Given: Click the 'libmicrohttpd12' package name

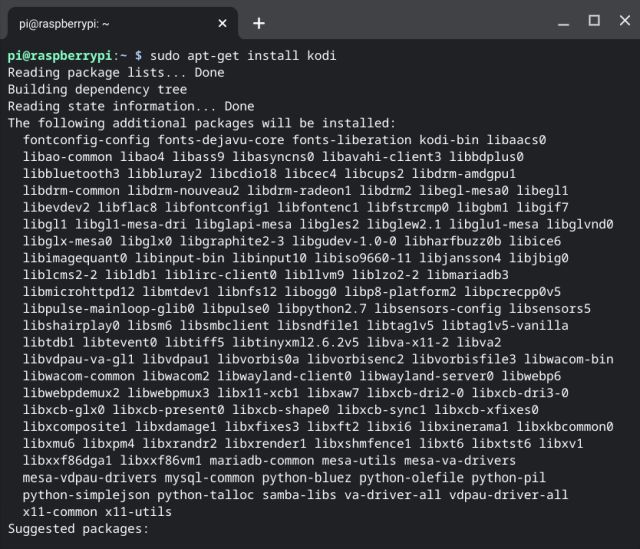Looking at the screenshot, I should coord(79,292).
